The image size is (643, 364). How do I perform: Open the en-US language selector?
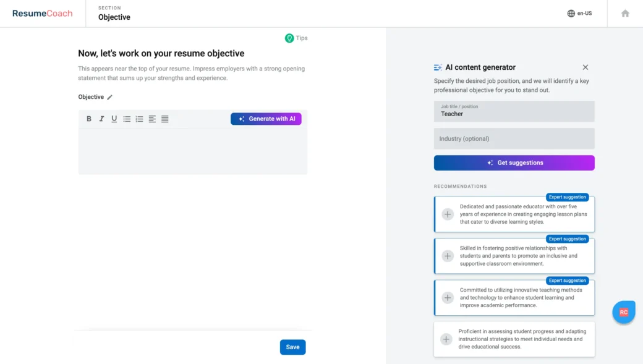(x=579, y=14)
